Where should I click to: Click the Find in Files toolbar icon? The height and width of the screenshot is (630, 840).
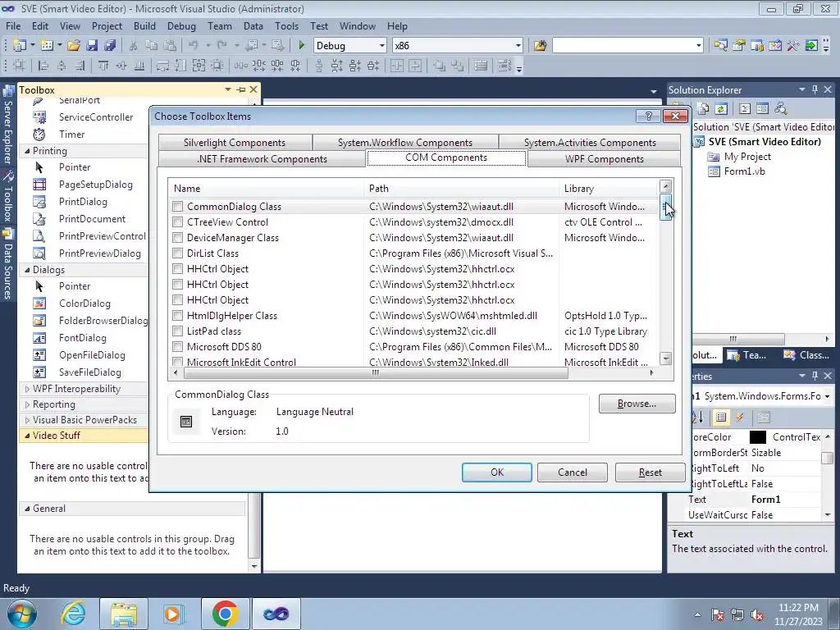tap(540, 46)
